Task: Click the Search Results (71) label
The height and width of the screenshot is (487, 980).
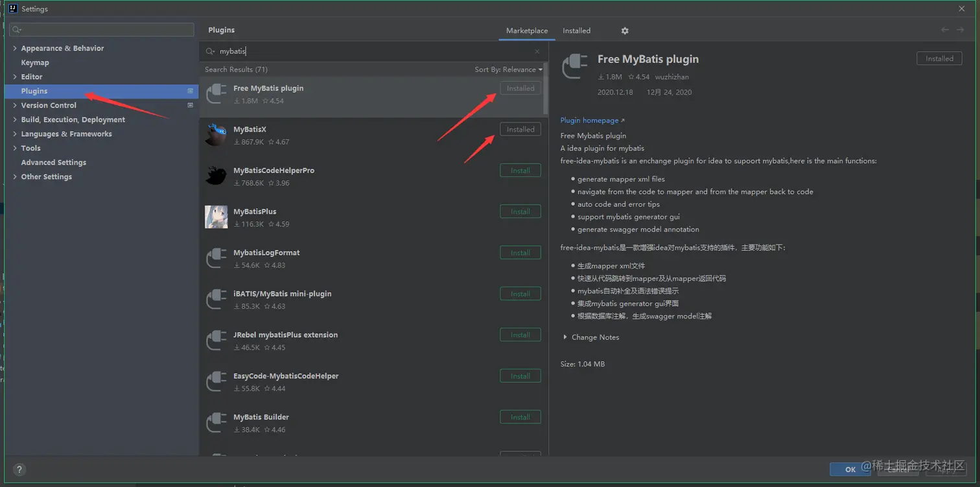Action: 236,69
